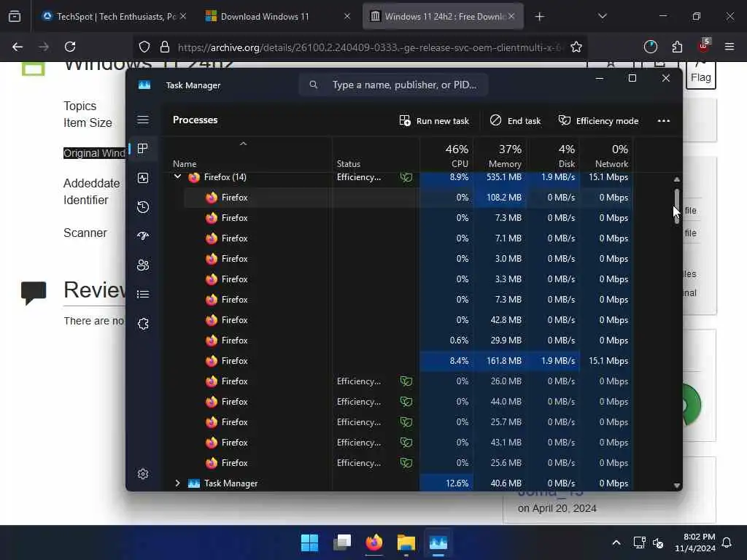Click scrollbar up arrow in process list

676,179
